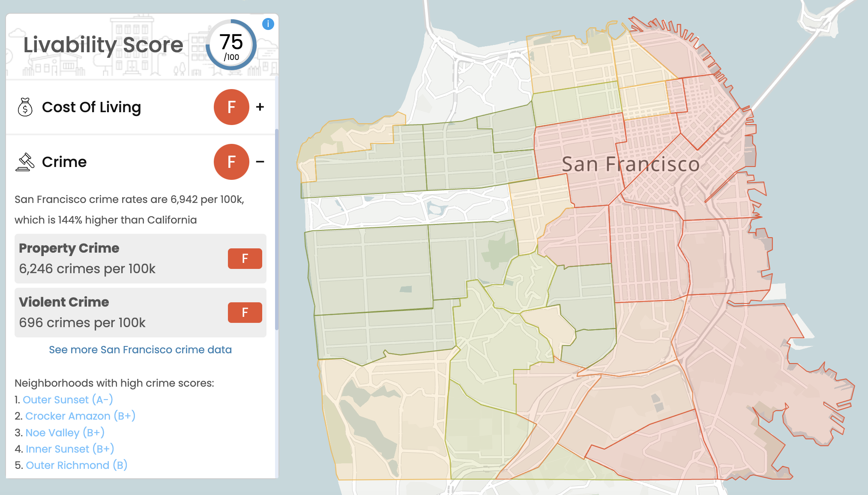Click the Cost Of Living heading
Screen dimensions: 868x495
click(91, 107)
